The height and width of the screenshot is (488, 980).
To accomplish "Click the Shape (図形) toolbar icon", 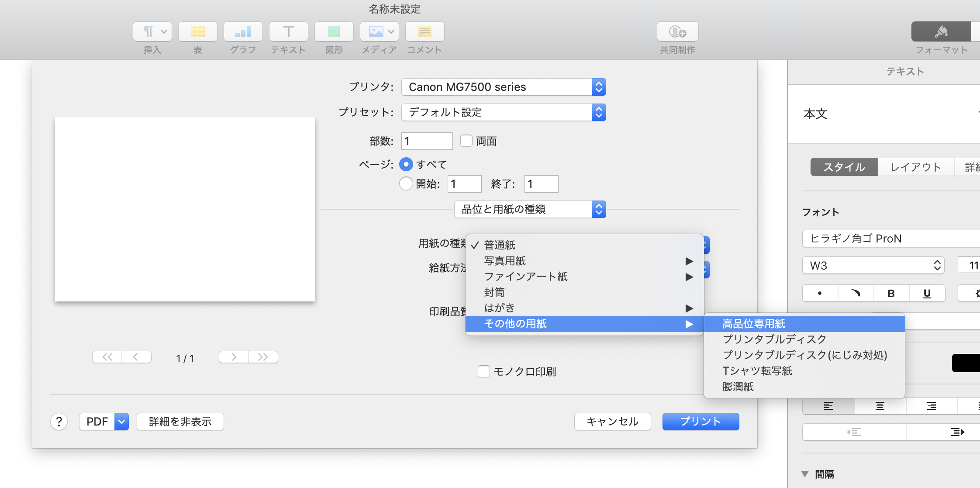I will click(334, 32).
